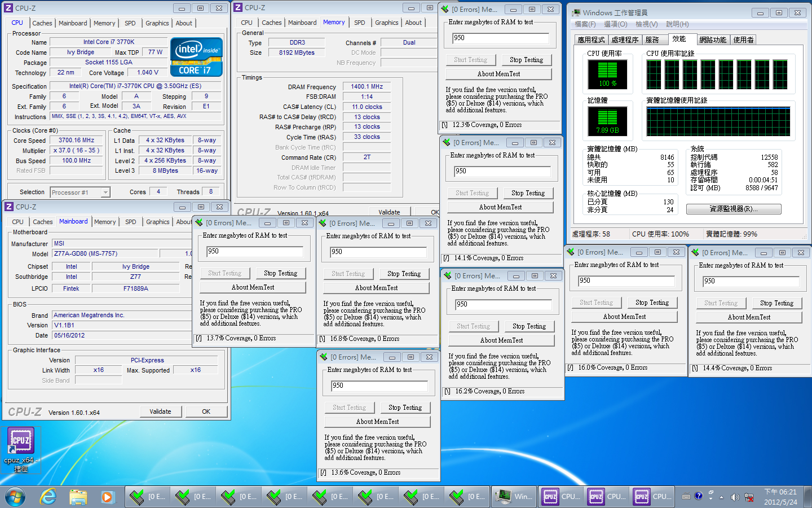812x508 pixels.
Task: Click RAM megabytes field in MemTest at 13.6%
Action: (379, 386)
